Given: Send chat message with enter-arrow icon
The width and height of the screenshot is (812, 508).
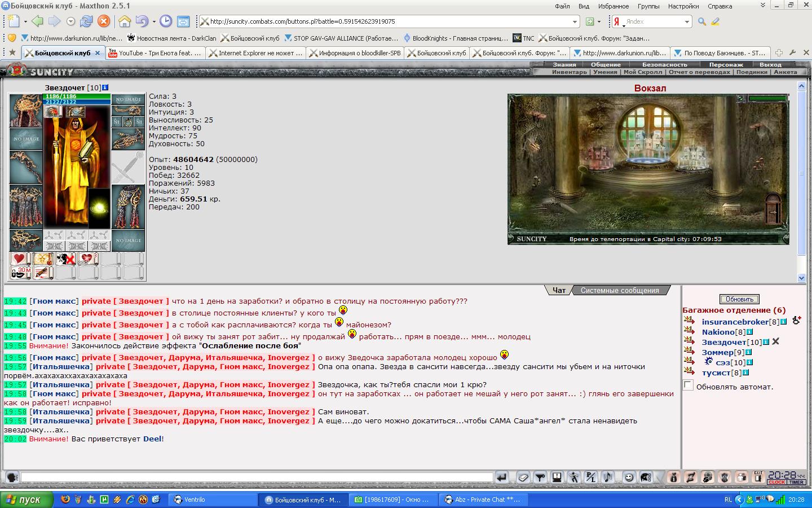Looking at the screenshot, I should (501, 478).
